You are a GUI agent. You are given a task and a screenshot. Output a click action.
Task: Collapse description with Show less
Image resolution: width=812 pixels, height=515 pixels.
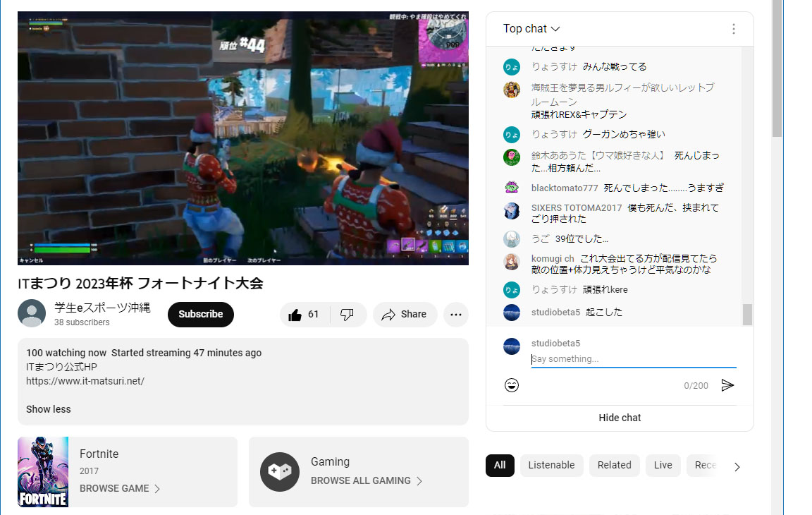pos(48,409)
